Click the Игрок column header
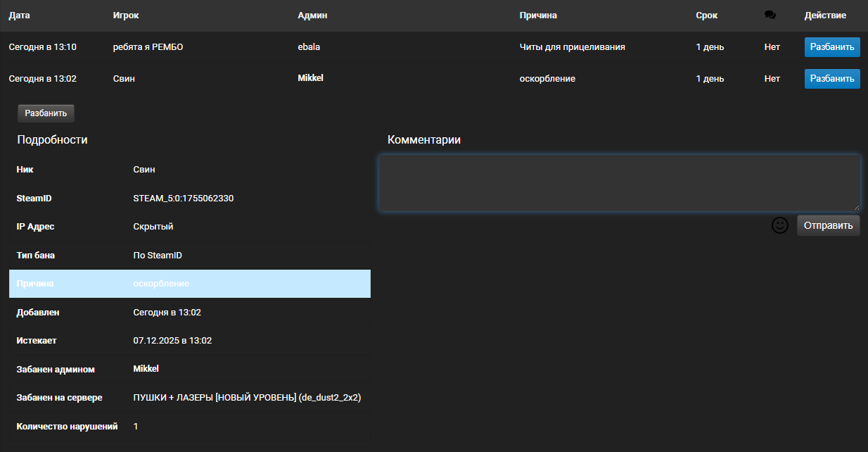868x452 pixels. 126,15
